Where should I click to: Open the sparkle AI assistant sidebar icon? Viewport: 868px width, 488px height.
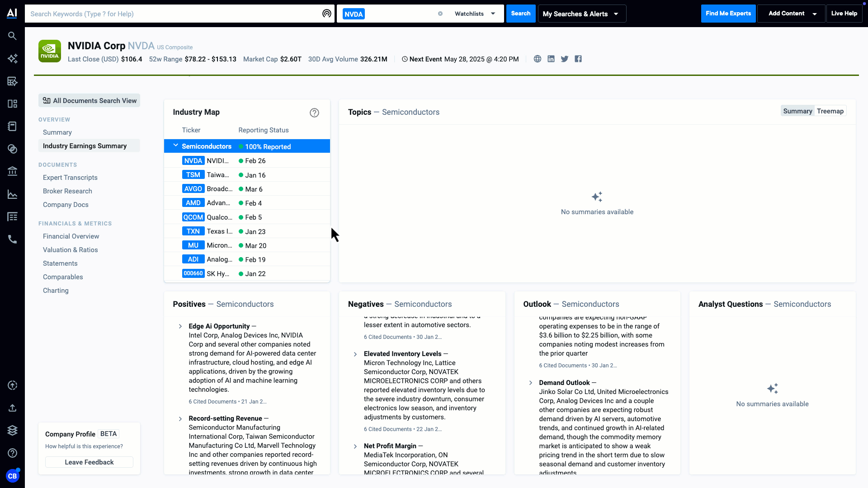[x=12, y=58]
